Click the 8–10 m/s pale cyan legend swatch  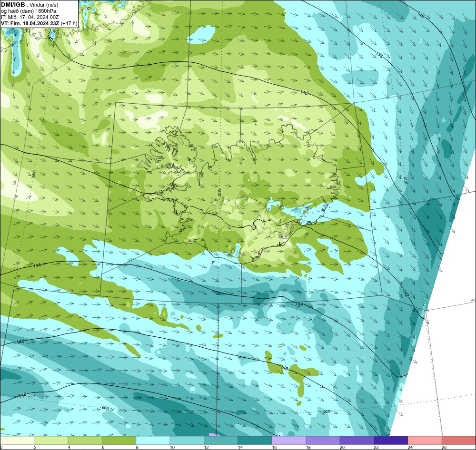click(153, 440)
